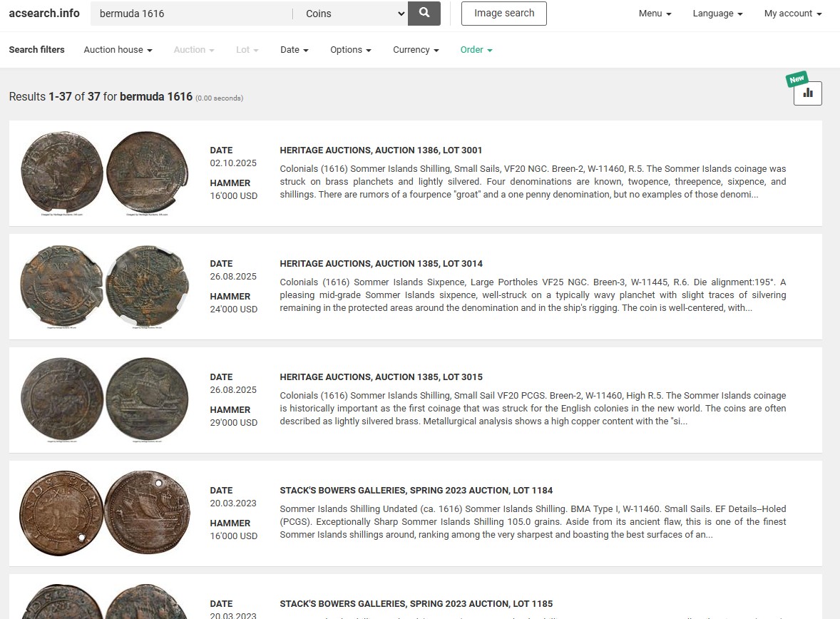Image resolution: width=840 pixels, height=619 pixels.
Task: Open the Image search button
Action: 503,14
